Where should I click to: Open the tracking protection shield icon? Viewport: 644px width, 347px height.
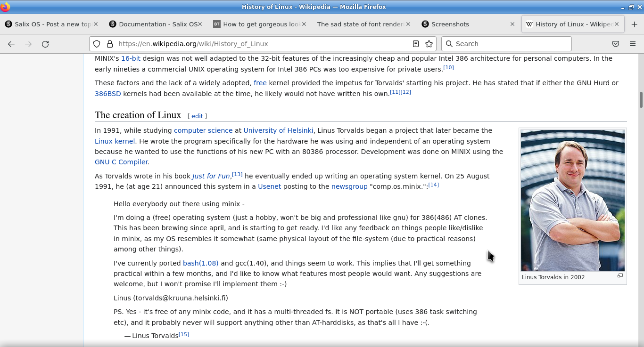click(x=97, y=44)
